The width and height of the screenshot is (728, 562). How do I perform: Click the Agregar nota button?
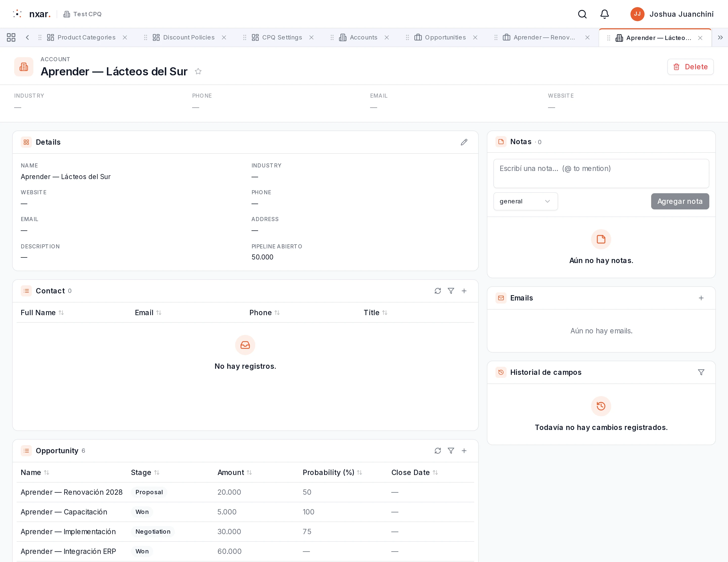[x=680, y=201]
